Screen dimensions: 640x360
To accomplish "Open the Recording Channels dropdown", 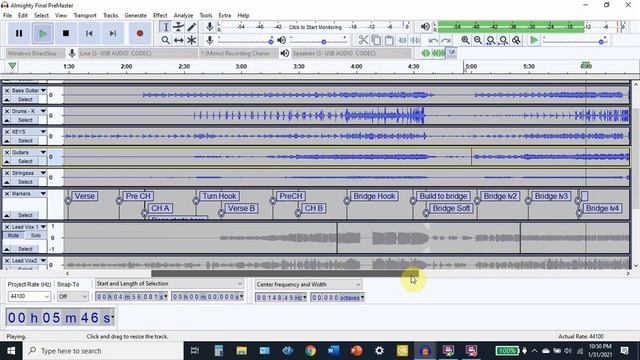I will point(239,53).
